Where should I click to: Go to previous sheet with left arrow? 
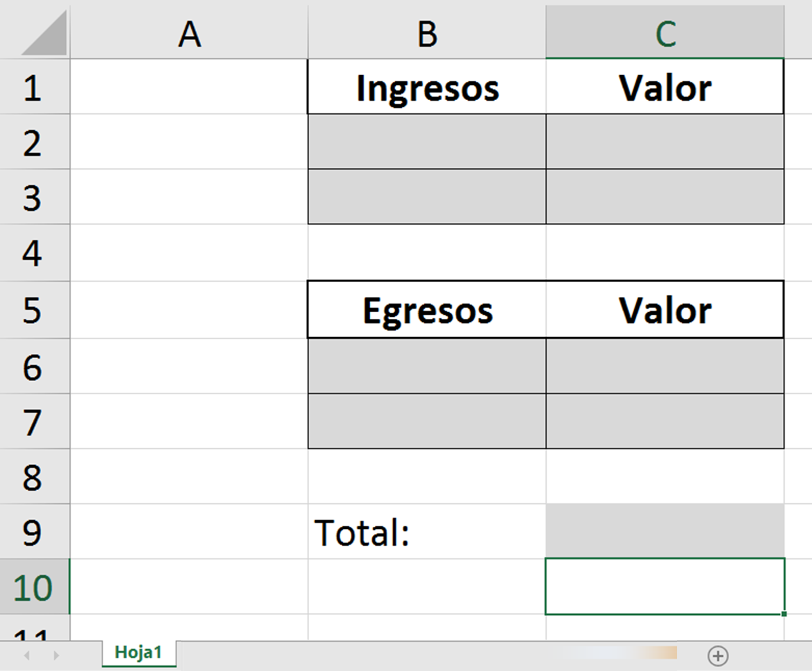point(27,656)
